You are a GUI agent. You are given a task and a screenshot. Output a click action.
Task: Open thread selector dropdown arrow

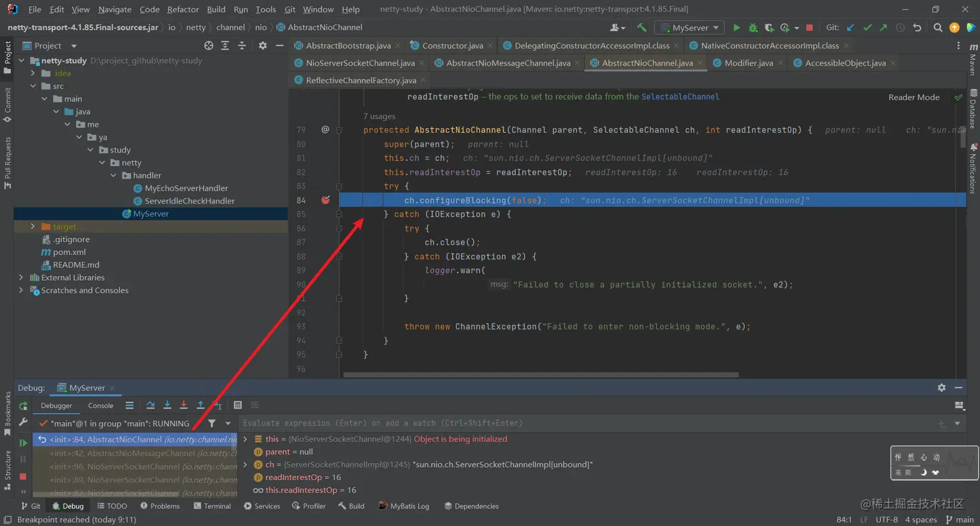(228, 423)
